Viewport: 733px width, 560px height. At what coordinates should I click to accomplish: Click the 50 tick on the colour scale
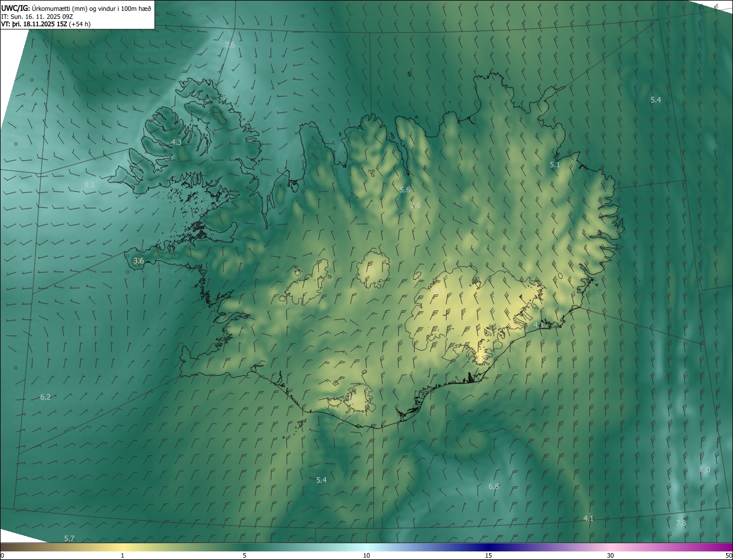pyautogui.click(x=728, y=555)
